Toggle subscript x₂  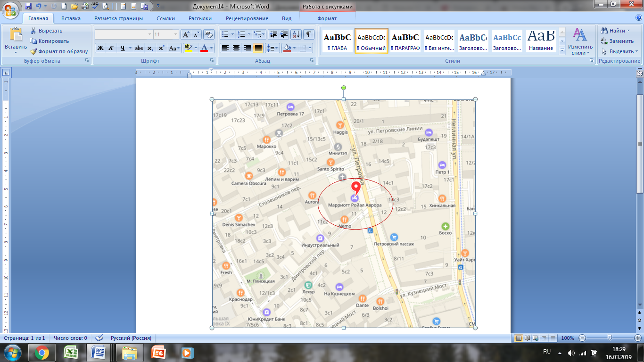click(x=150, y=48)
